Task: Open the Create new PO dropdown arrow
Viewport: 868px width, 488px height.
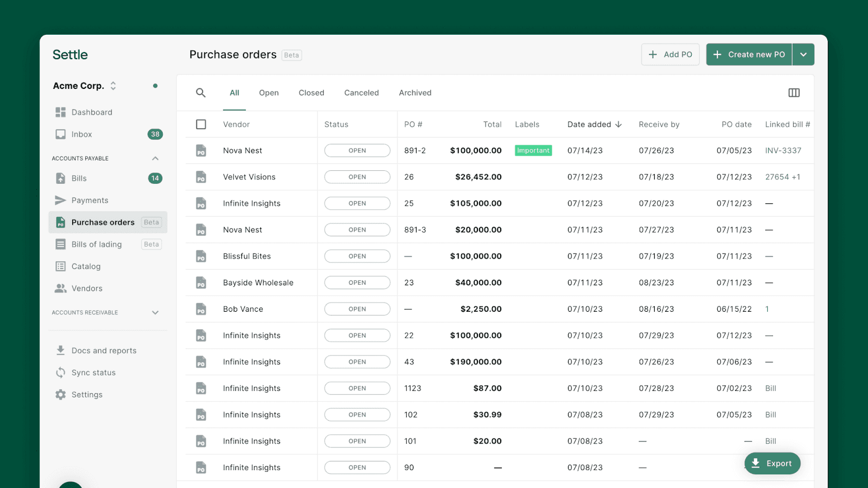Action: click(803, 54)
